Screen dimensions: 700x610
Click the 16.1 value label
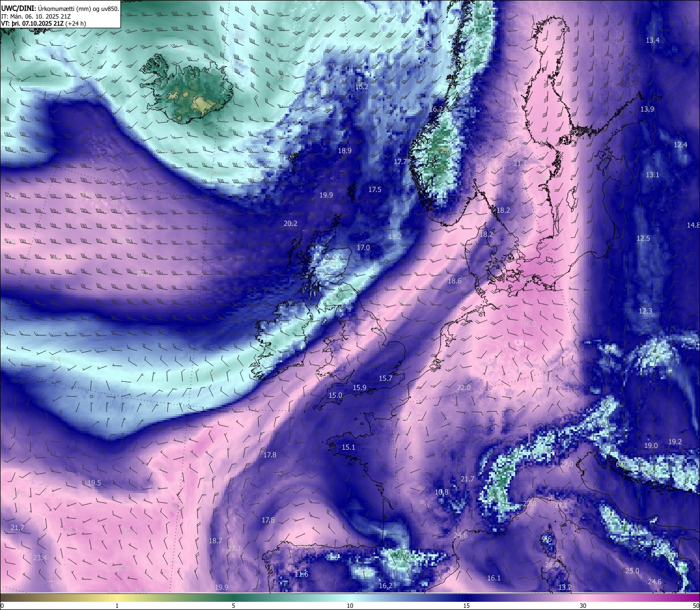pyautogui.click(x=494, y=578)
